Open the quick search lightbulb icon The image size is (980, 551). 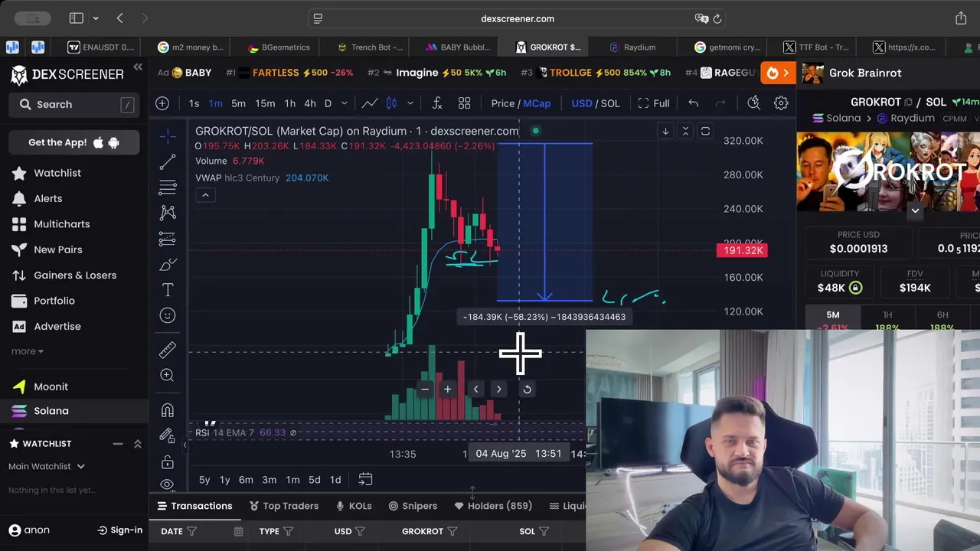pyautogui.click(x=753, y=103)
